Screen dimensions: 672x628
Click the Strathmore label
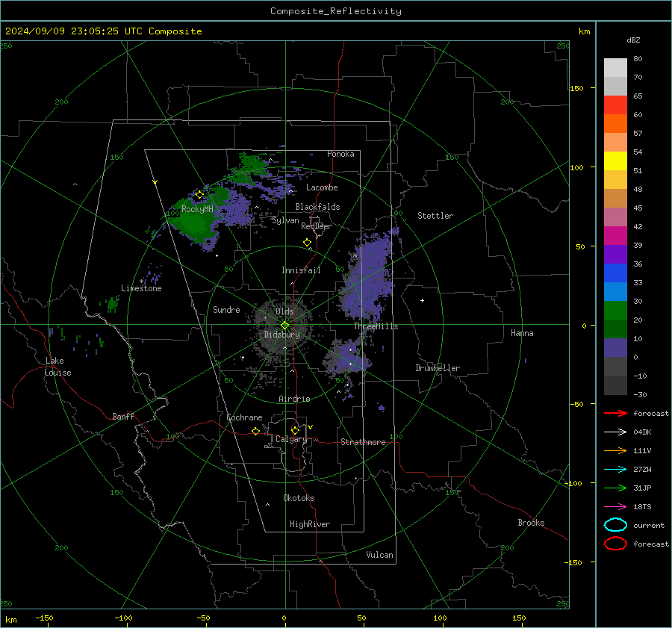pyautogui.click(x=363, y=442)
